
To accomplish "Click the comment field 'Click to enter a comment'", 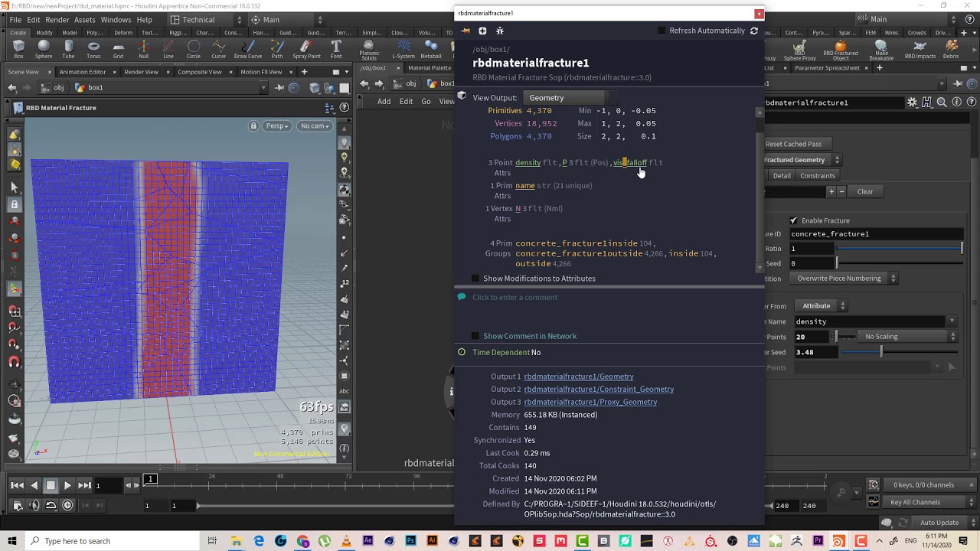I will coord(514,298).
